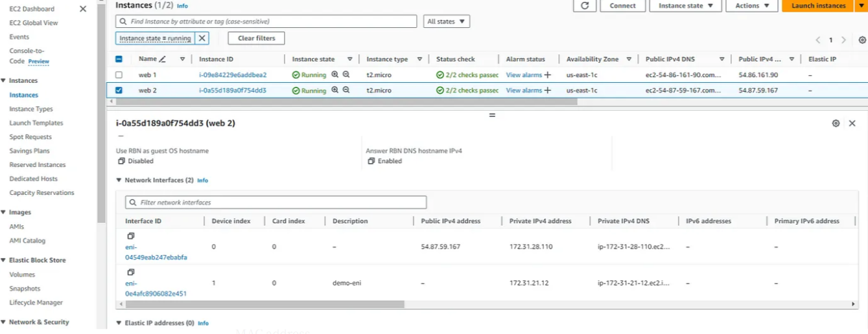This screenshot has height=334, width=868.
Task: Sort by Availability Zone column
Action: click(x=629, y=59)
